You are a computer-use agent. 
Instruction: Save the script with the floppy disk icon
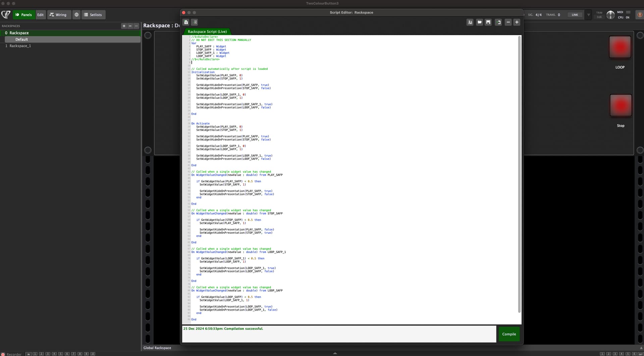point(488,22)
